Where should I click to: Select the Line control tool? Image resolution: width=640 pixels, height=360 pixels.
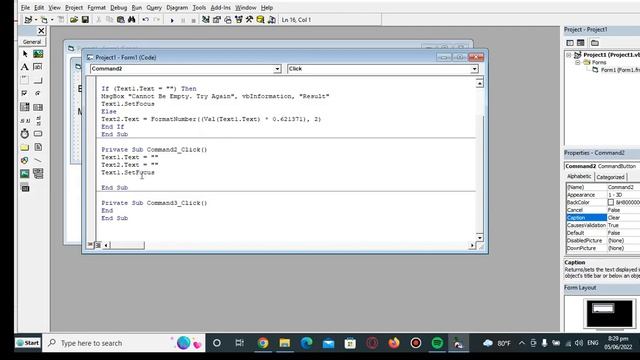(38, 160)
